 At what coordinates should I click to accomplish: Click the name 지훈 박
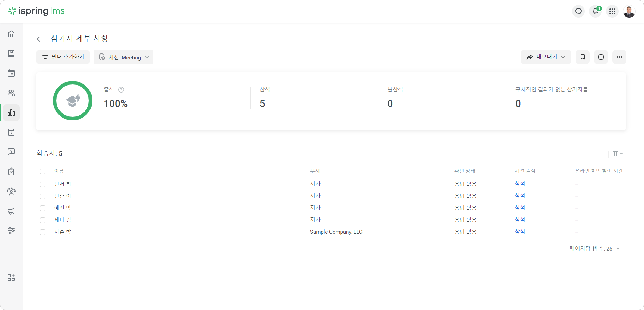(63, 232)
